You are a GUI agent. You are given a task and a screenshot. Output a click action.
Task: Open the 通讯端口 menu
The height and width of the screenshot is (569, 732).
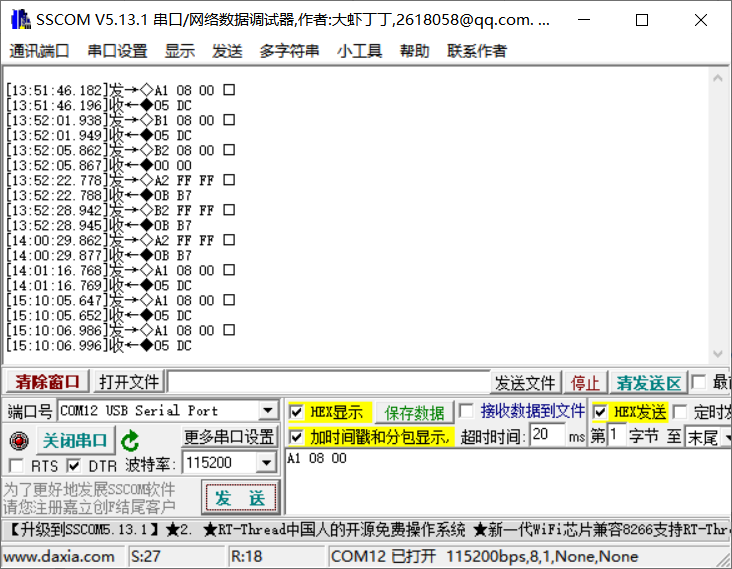(x=39, y=51)
